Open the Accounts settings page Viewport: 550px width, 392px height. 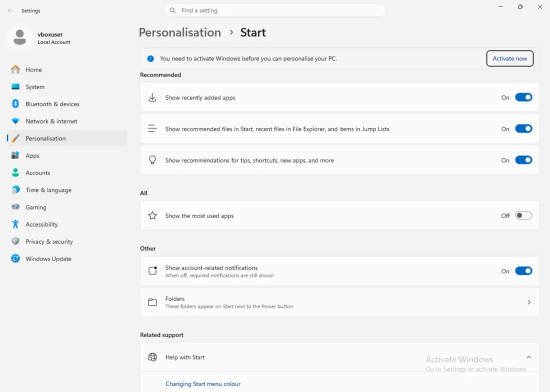pyautogui.click(x=66, y=172)
